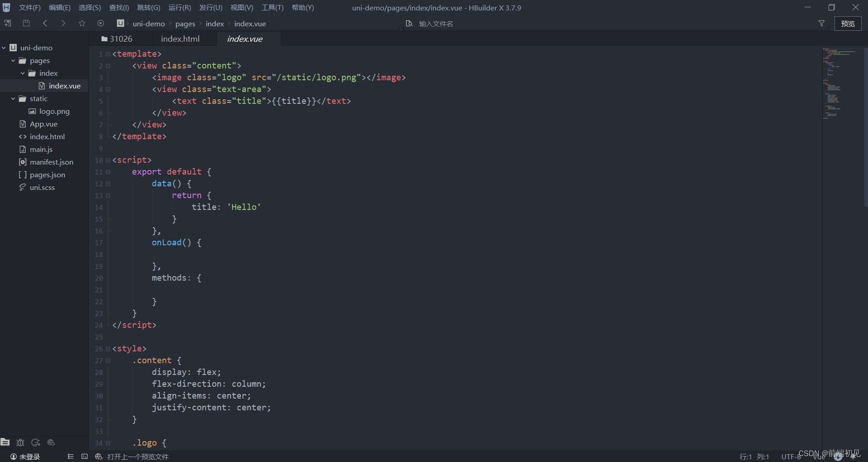The width and height of the screenshot is (868, 462).
Task: Click the sync refresh icon at sidebar bottom
Action: [x=36, y=442]
